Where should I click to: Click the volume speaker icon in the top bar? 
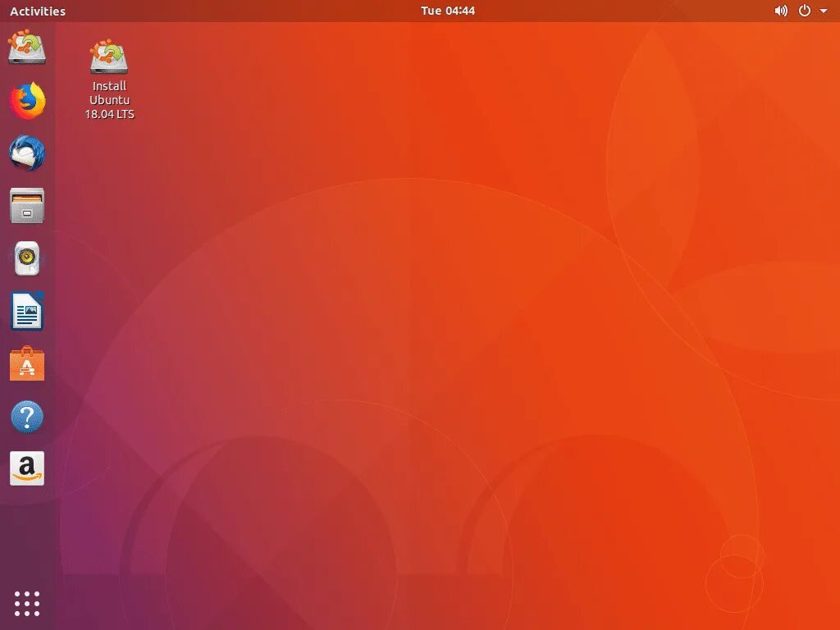click(781, 11)
